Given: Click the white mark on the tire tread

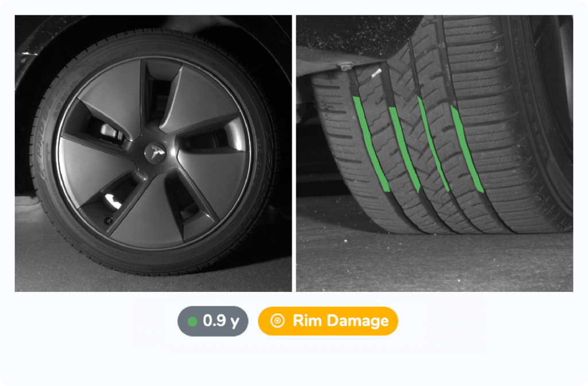Looking at the screenshot, I should coord(376,73).
